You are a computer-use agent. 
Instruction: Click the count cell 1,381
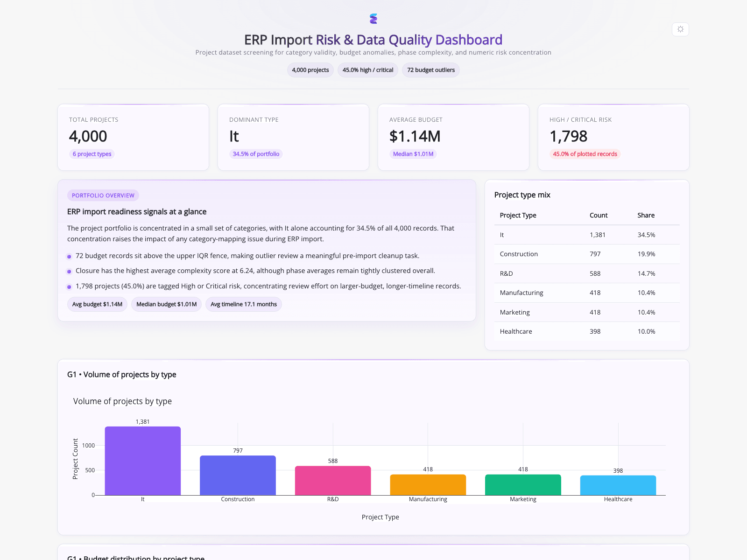click(598, 235)
